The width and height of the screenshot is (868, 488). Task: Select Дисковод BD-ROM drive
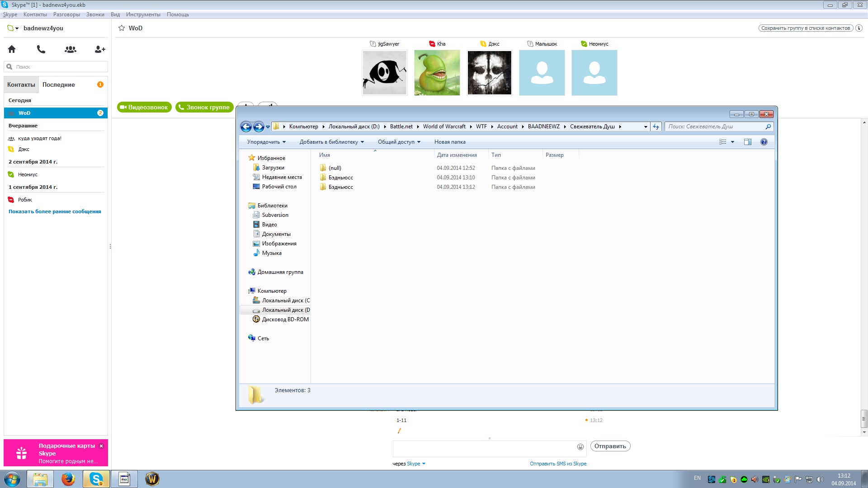285,319
